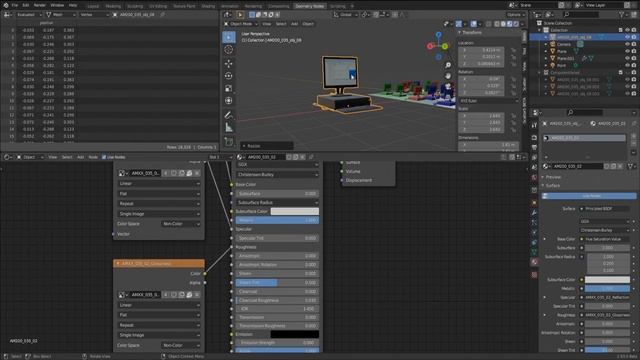Select the Move tool in viewport toolbar
Screen dimensions: 640x360
tap(229, 63)
